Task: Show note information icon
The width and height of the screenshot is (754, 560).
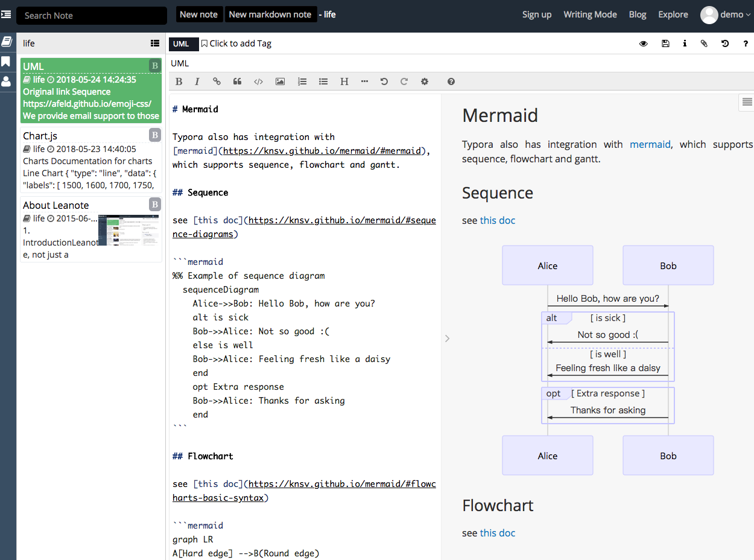Action: 685,43
